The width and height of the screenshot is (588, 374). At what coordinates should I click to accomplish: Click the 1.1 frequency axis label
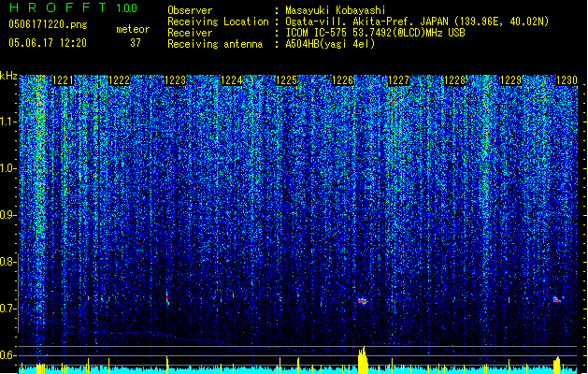tap(8, 122)
